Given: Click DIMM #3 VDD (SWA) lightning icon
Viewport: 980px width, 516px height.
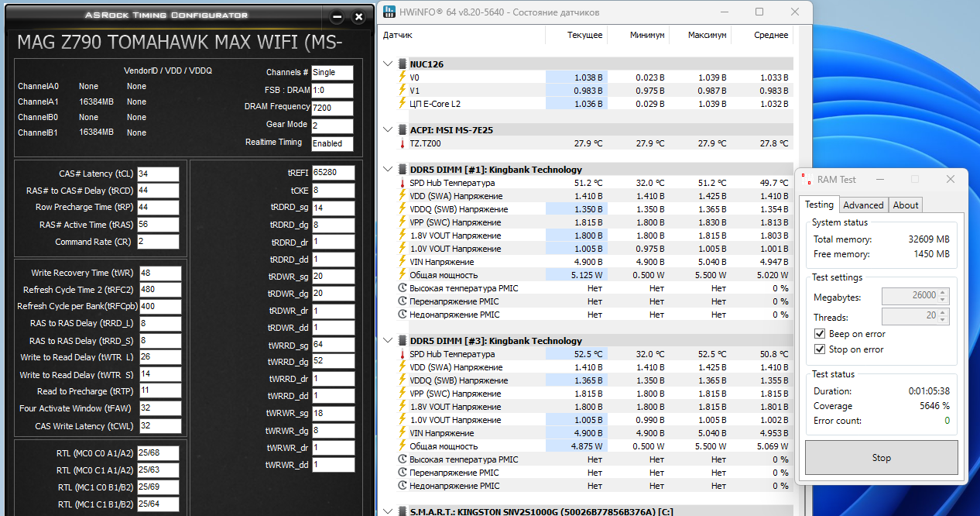Looking at the screenshot, I should pos(403,367).
